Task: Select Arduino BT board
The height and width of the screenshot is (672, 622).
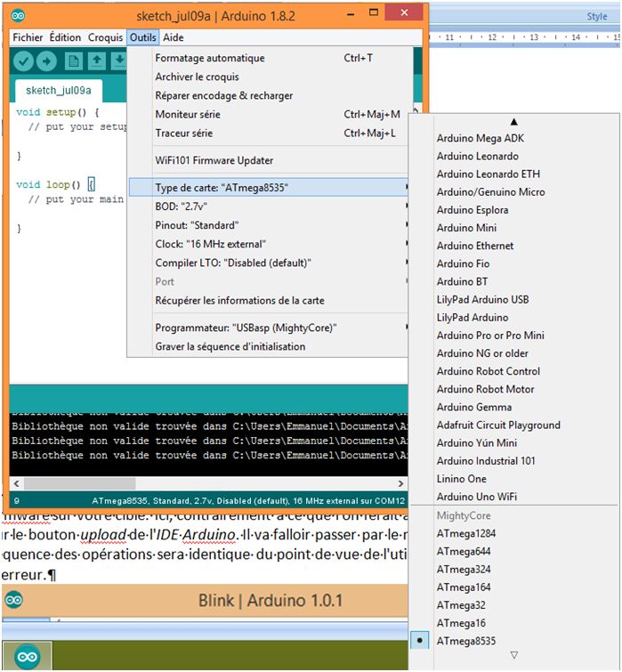Action: [x=514, y=281]
